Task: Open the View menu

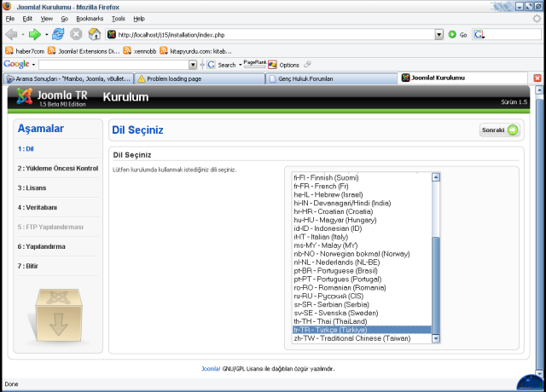Action: click(x=47, y=19)
